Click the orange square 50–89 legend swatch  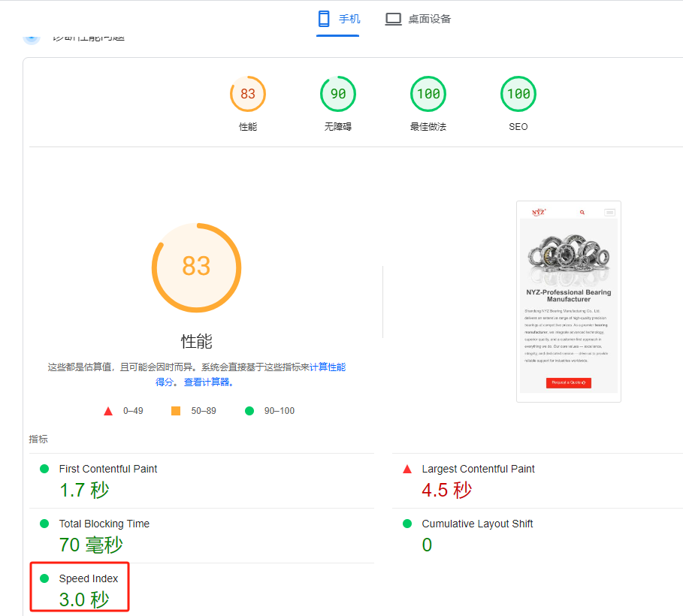[x=176, y=411]
